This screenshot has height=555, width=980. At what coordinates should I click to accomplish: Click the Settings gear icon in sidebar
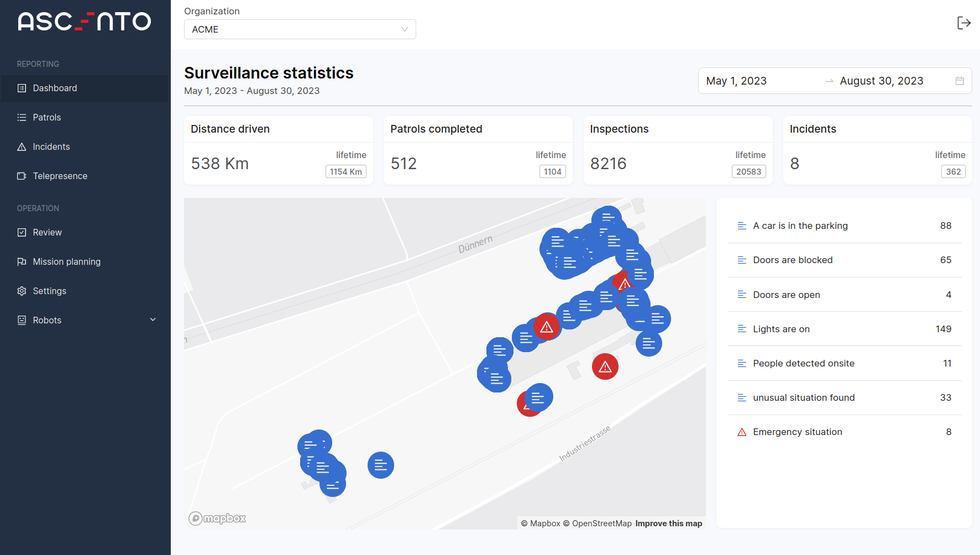[22, 291]
